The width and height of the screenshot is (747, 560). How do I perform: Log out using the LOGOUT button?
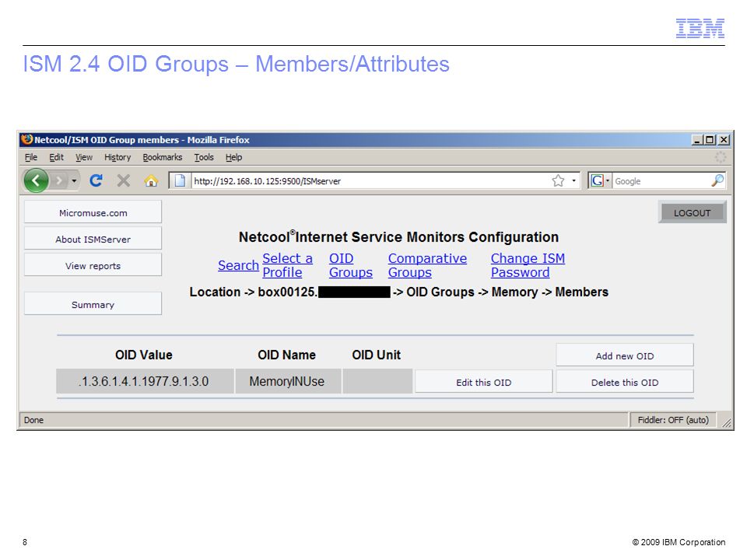click(x=693, y=212)
